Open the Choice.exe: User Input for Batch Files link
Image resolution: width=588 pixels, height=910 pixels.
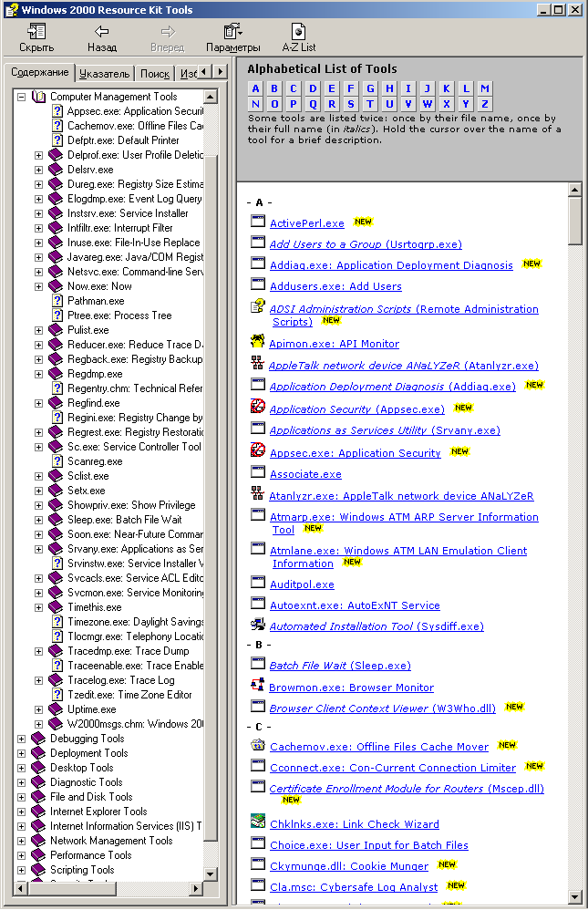point(368,845)
